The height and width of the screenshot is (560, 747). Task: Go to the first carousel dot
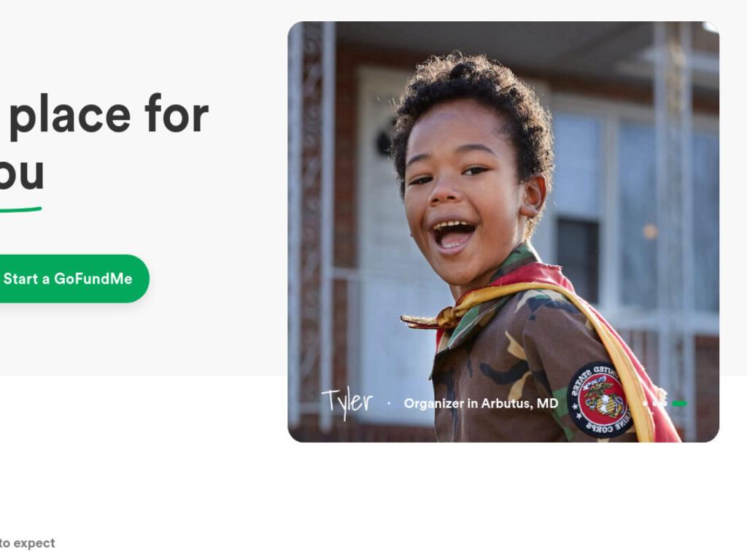pyautogui.click(x=645, y=404)
